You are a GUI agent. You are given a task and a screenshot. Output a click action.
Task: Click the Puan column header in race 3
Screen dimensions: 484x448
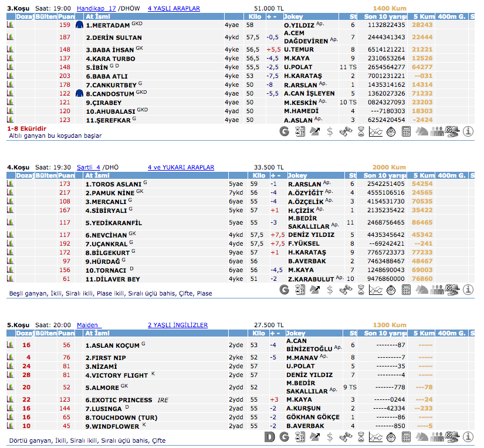(66, 17)
